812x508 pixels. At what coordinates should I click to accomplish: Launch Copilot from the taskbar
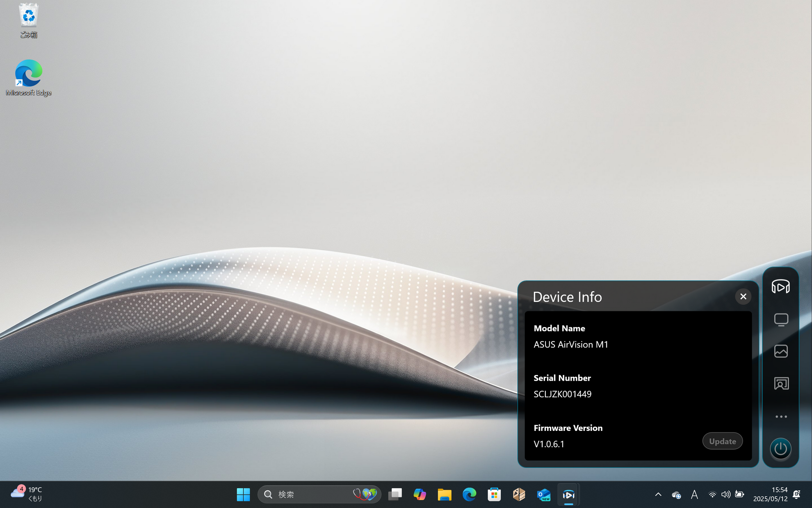(420, 494)
